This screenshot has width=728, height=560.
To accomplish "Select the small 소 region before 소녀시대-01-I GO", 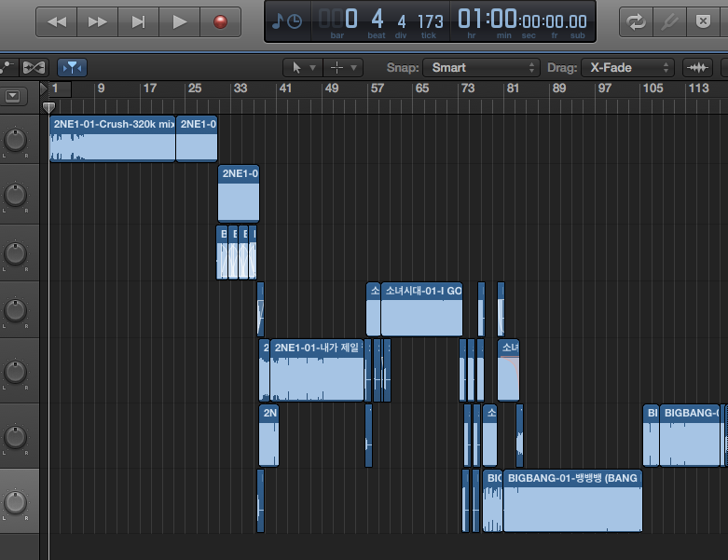I will [x=373, y=309].
